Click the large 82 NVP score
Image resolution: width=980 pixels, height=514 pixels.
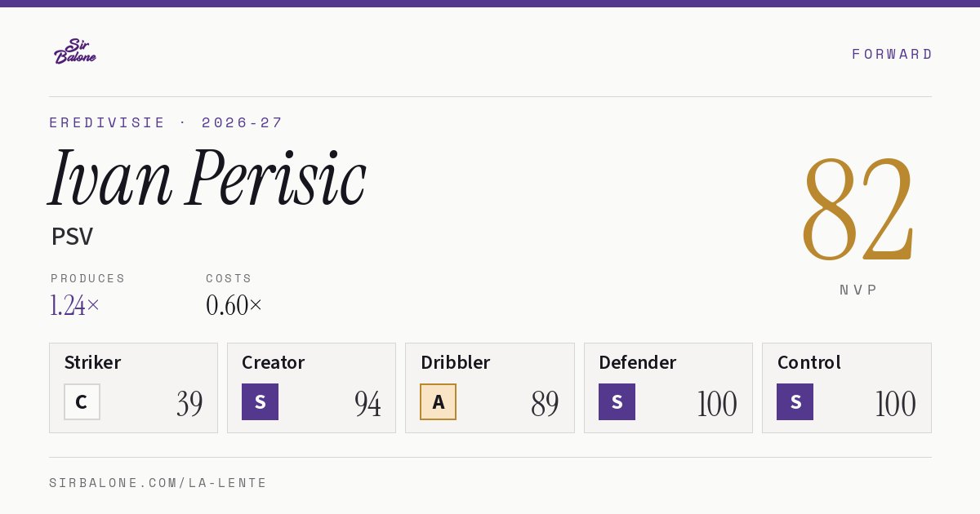tap(857, 209)
